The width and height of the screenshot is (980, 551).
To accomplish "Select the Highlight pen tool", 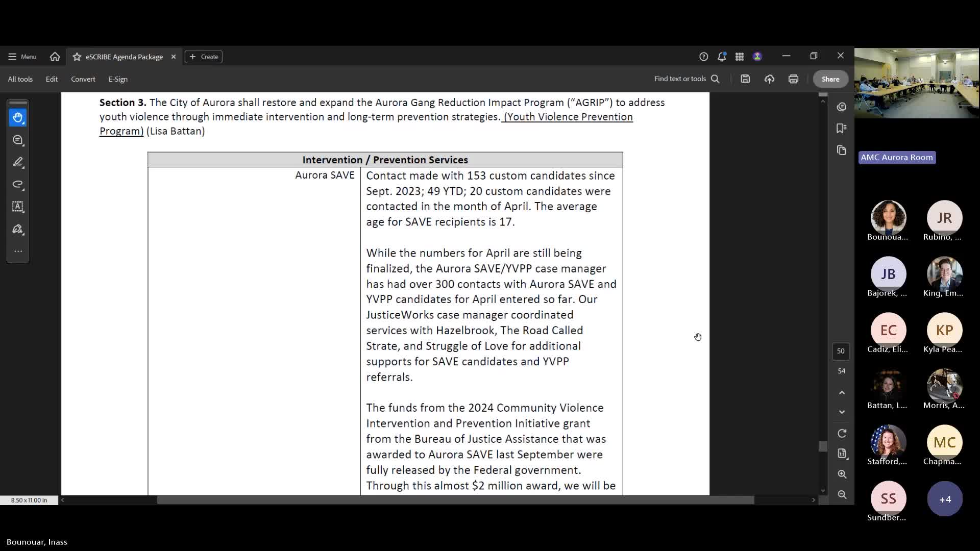I will pos(18,162).
